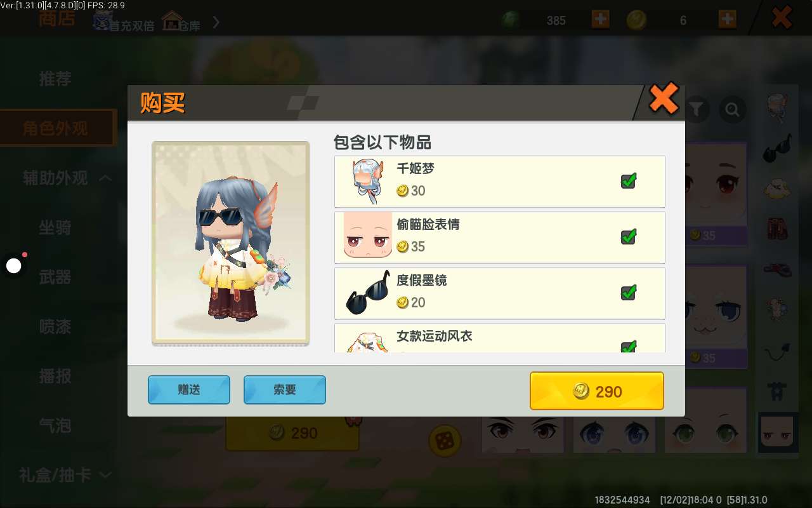Expand top bar with right chevron
This screenshot has height=508, width=812.
click(x=216, y=22)
